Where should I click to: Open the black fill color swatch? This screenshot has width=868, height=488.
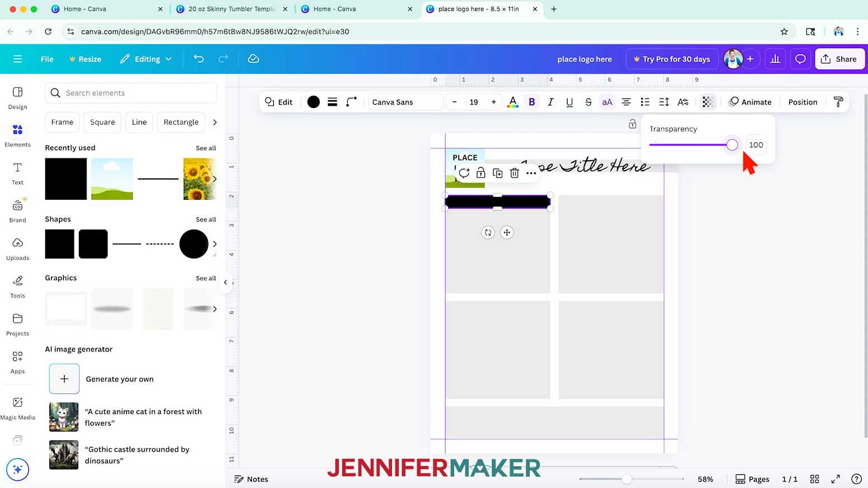point(314,102)
